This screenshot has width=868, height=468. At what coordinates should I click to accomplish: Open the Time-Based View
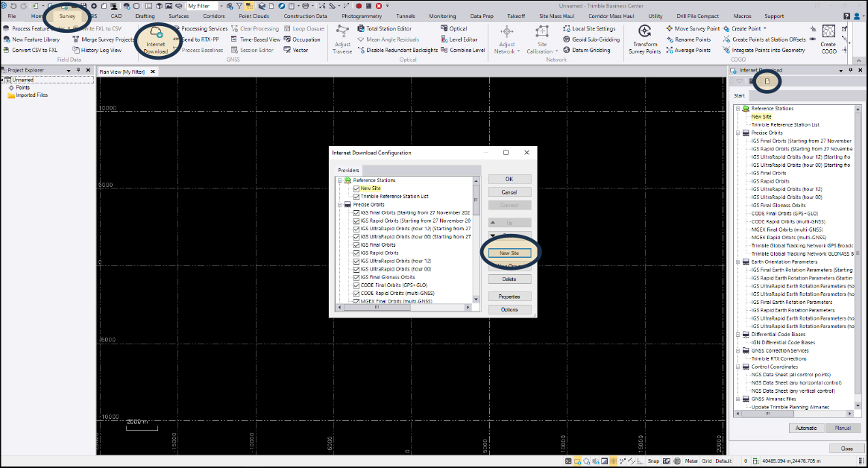pyautogui.click(x=255, y=39)
